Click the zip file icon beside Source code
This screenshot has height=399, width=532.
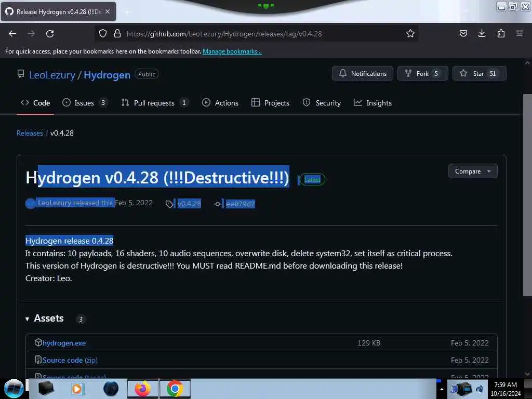38,360
